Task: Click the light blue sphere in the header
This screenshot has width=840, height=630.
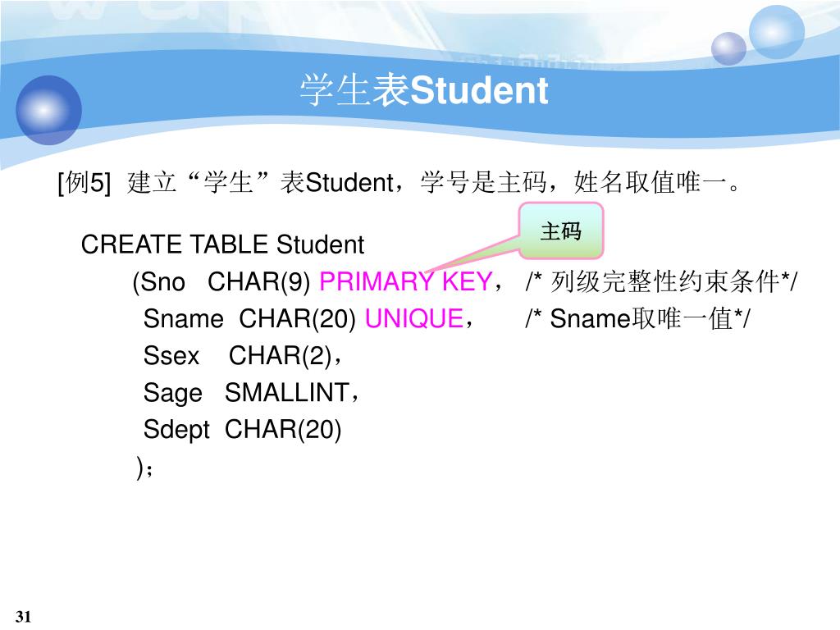Action: [x=776, y=32]
